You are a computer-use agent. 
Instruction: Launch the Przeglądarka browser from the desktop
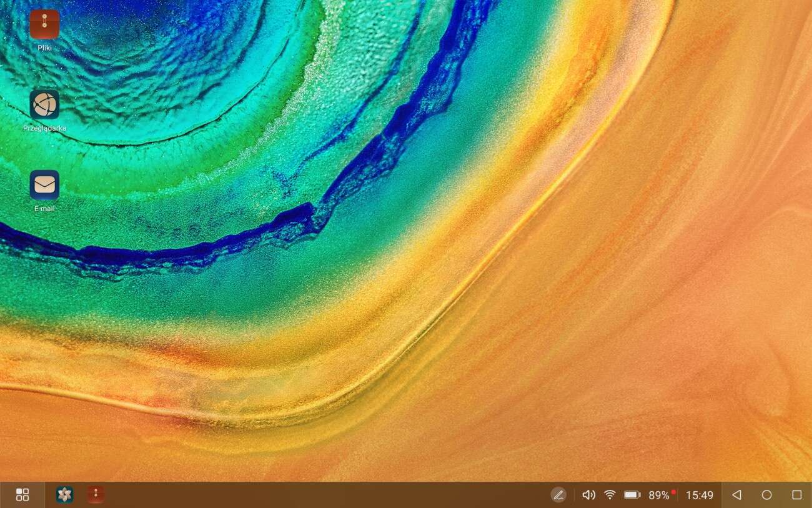pyautogui.click(x=44, y=103)
